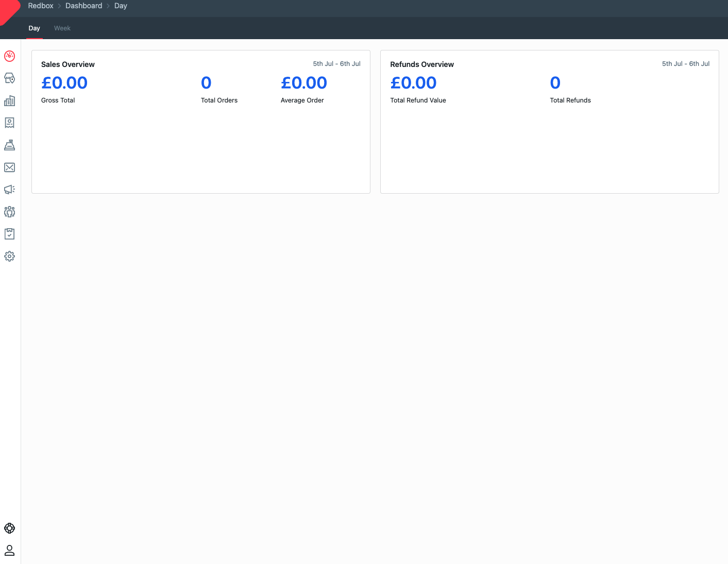Open the Dashboard speedometer icon
The width and height of the screenshot is (728, 564).
pos(9,56)
